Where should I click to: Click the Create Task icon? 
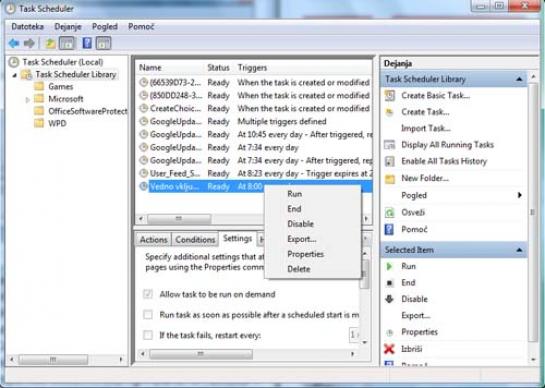point(390,112)
